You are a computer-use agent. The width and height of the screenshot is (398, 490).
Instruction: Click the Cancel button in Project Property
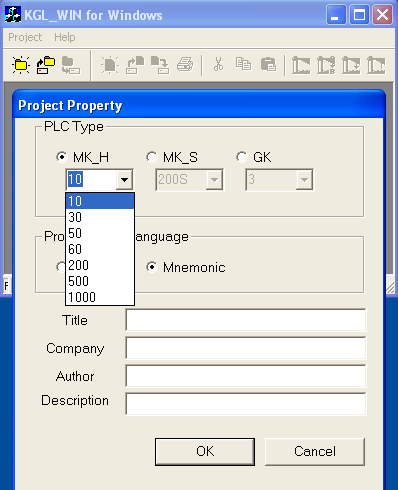coord(315,452)
